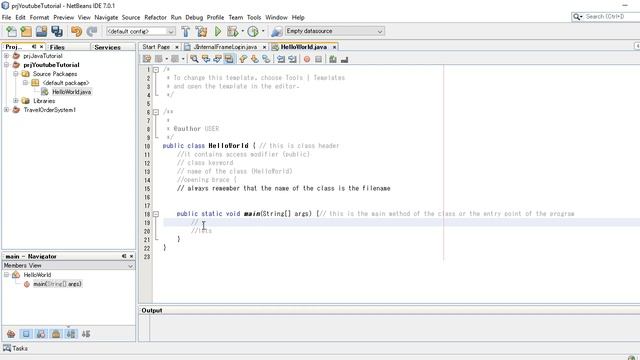
Task: Toggle Show Static Members in Navigator
Action: click(x=41, y=334)
